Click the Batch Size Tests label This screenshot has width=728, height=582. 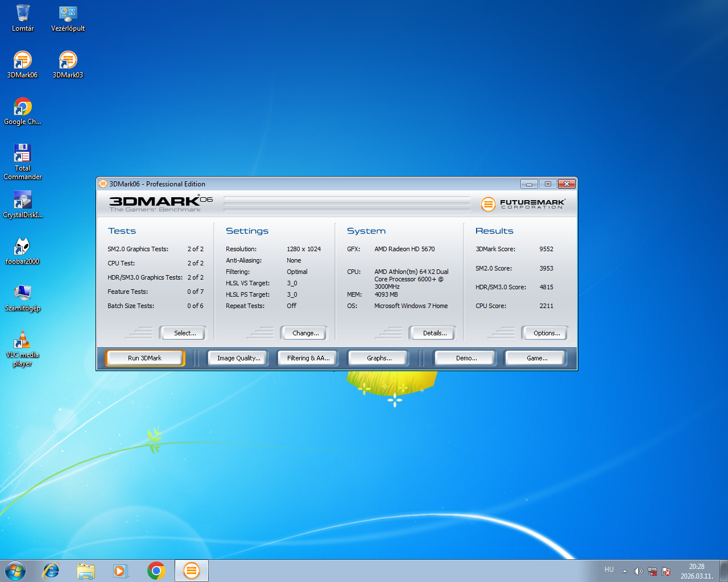(131, 306)
